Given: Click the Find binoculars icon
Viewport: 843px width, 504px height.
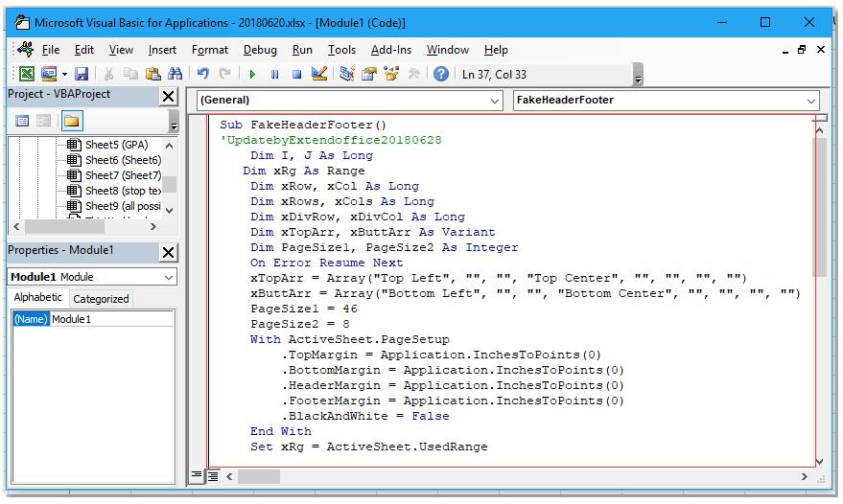Looking at the screenshot, I should coord(175,74).
